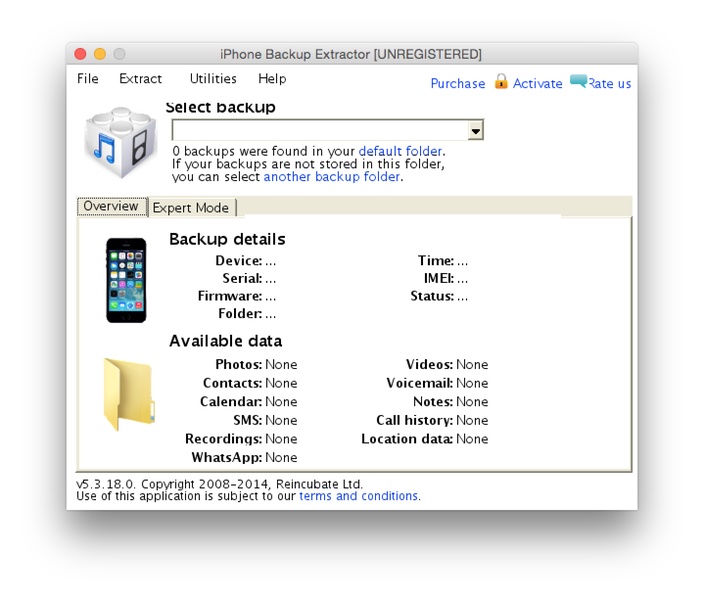Open the terms and conditions link
Image resolution: width=704 pixels, height=600 pixels.
(359, 496)
